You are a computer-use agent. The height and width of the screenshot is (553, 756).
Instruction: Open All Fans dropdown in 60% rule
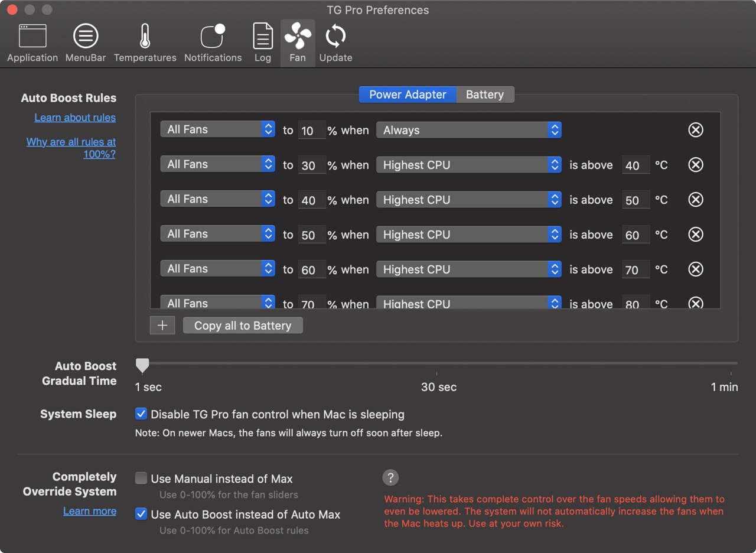point(217,269)
